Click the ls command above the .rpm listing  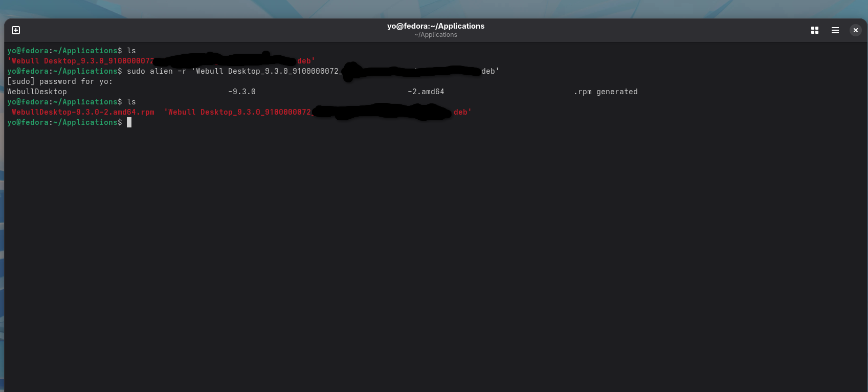[131, 102]
